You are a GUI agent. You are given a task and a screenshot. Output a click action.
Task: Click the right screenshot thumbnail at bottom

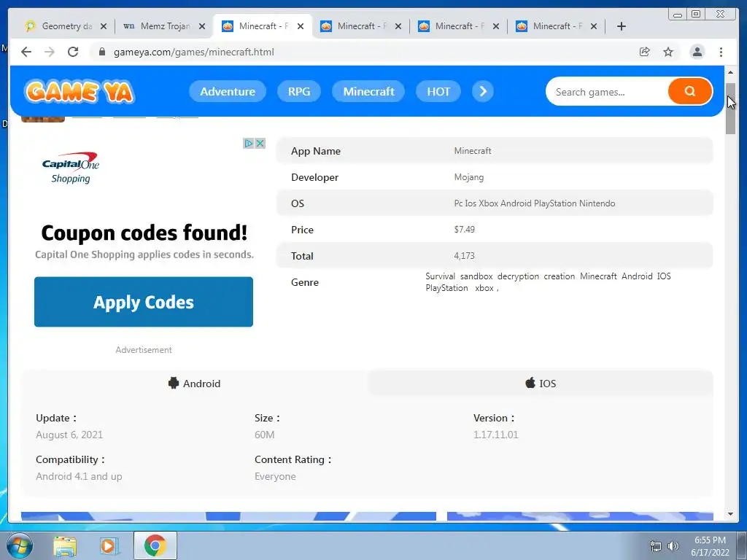click(x=580, y=516)
